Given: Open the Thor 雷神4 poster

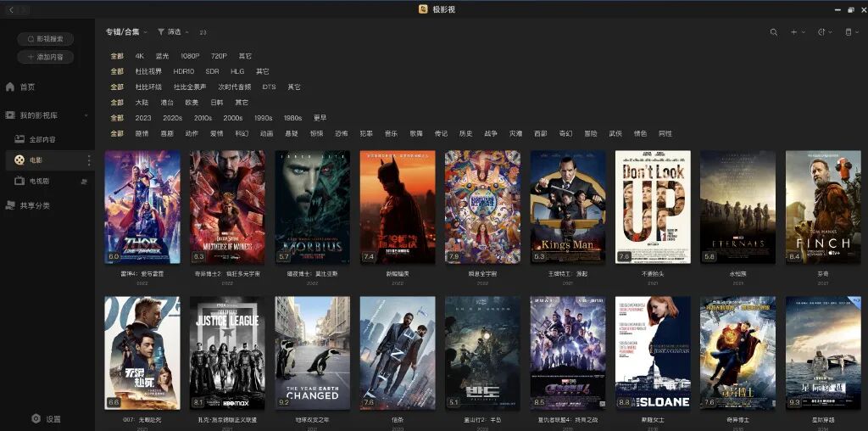Looking at the screenshot, I should point(142,207).
